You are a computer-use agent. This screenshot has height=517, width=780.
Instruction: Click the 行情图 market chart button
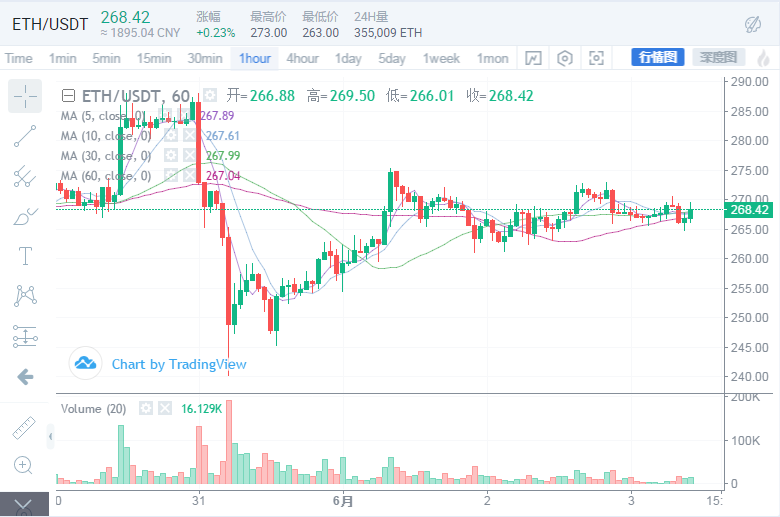tap(657, 57)
